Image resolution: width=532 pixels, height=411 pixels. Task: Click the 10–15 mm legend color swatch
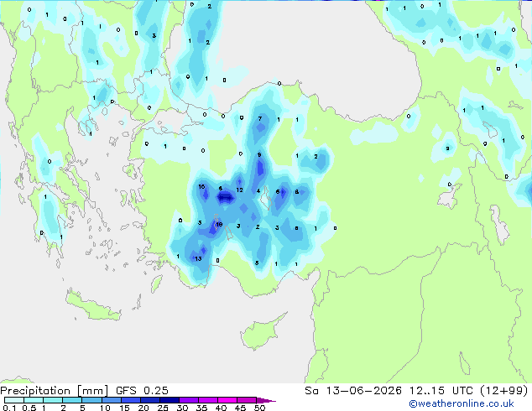point(112,400)
